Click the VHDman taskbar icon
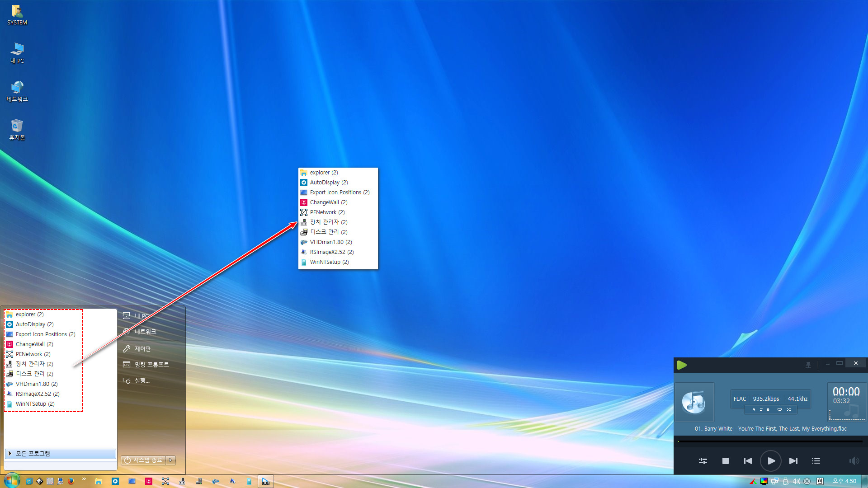The width and height of the screenshot is (868, 488). coord(216,481)
